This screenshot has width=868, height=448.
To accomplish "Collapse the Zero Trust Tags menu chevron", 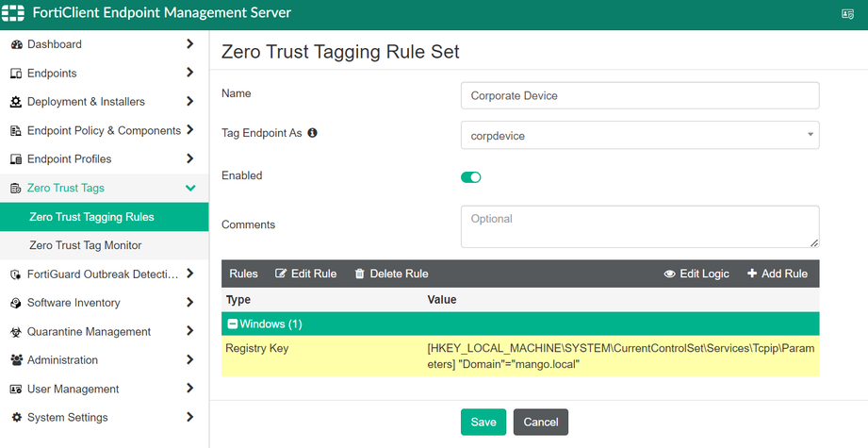I will [190, 188].
